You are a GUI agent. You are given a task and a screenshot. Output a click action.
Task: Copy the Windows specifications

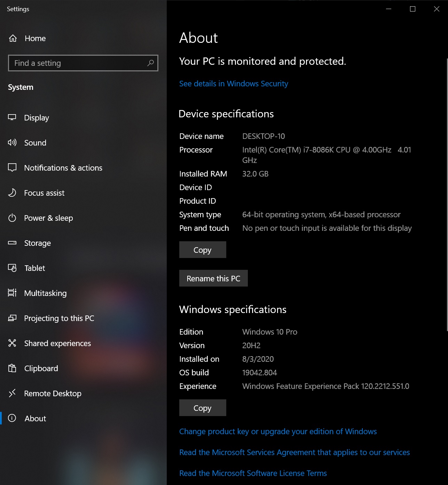[203, 408]
